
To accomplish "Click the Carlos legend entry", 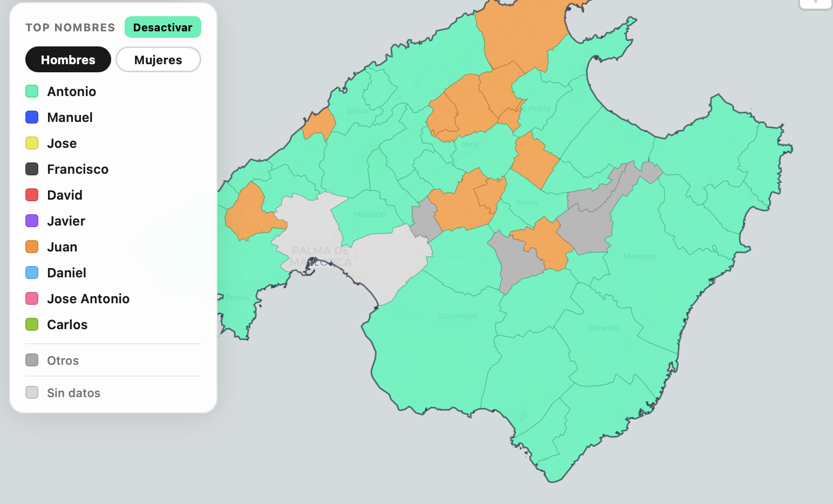I will (x=67, y=325).
